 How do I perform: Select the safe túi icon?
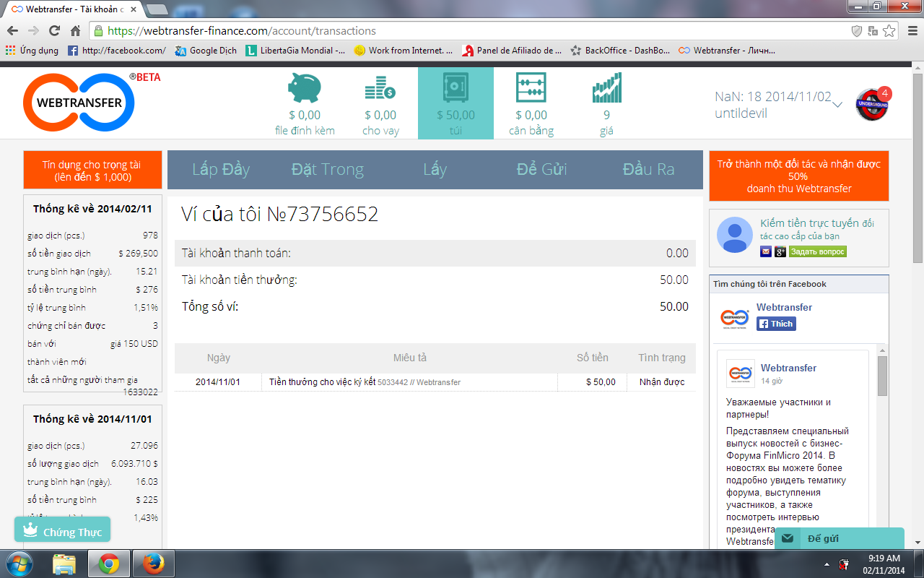(456, 89)
